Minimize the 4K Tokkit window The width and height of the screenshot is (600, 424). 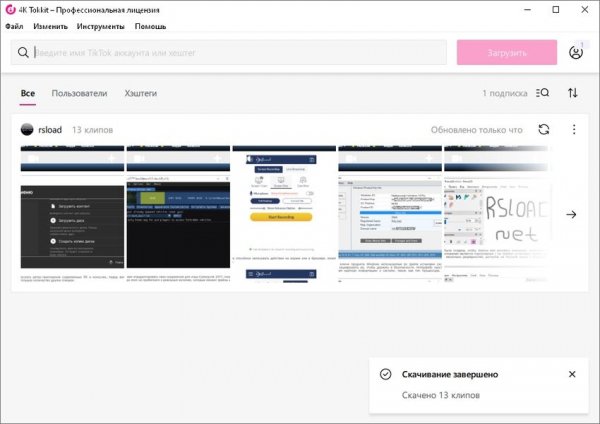pyautogui.click(x=527, y=10)
